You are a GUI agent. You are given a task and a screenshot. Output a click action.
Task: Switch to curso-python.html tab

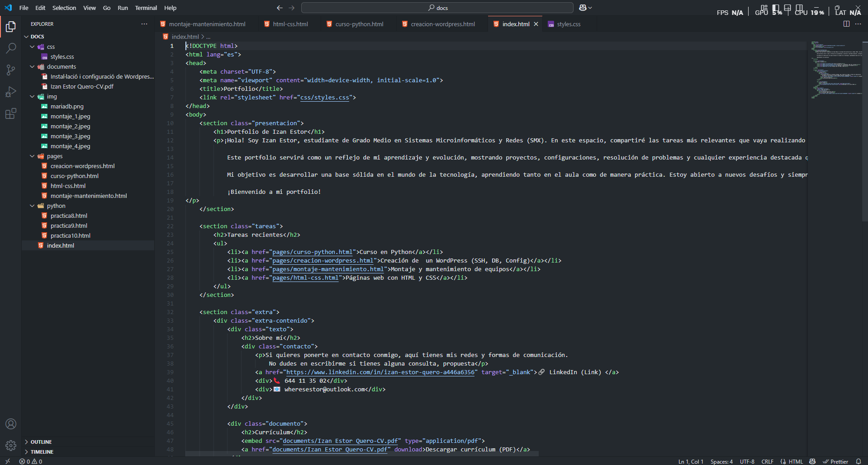tap(359, 24)
